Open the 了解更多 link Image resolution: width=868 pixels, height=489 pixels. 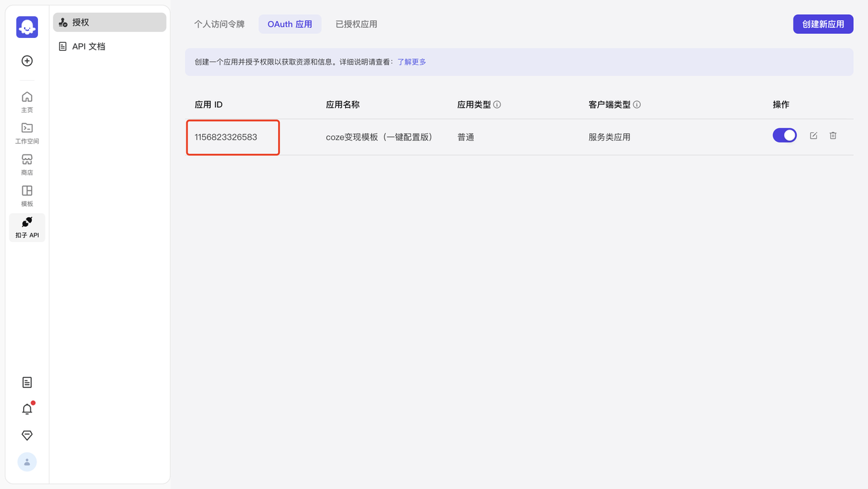[x=412, y=62]
